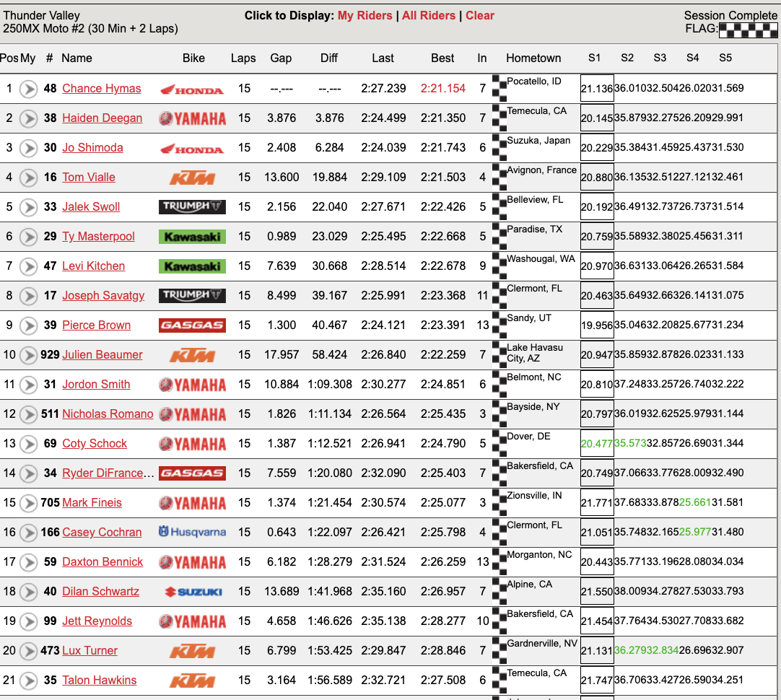Image resolution: width=781 pixels, height=700 pixels.
Task: Expand Julien Beaumer's row with the arrow button
Action: pos(28,354)
